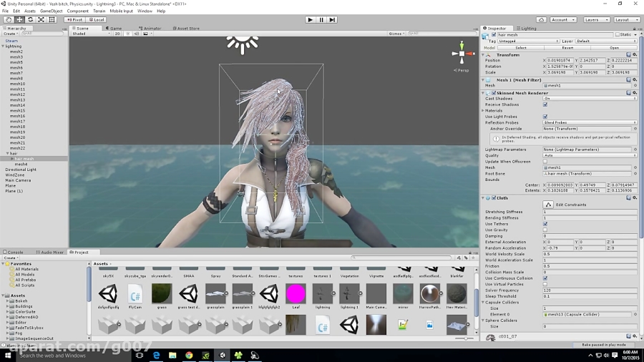This screenshot has height=362, width=644.
Task: Open the Terrain menu
Action: click(99, 11)
